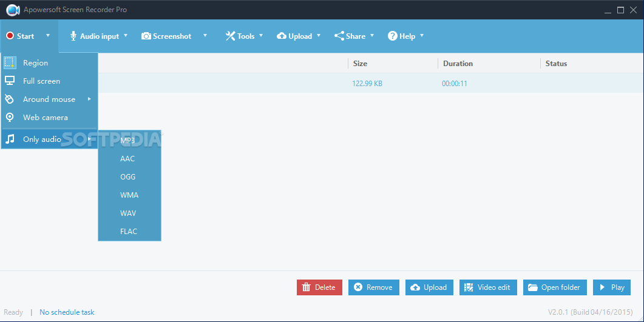Viewport: 644px width, 322px height.
Task: Expand the Audio input dropdown arrow
Action: tap(126, 36)
